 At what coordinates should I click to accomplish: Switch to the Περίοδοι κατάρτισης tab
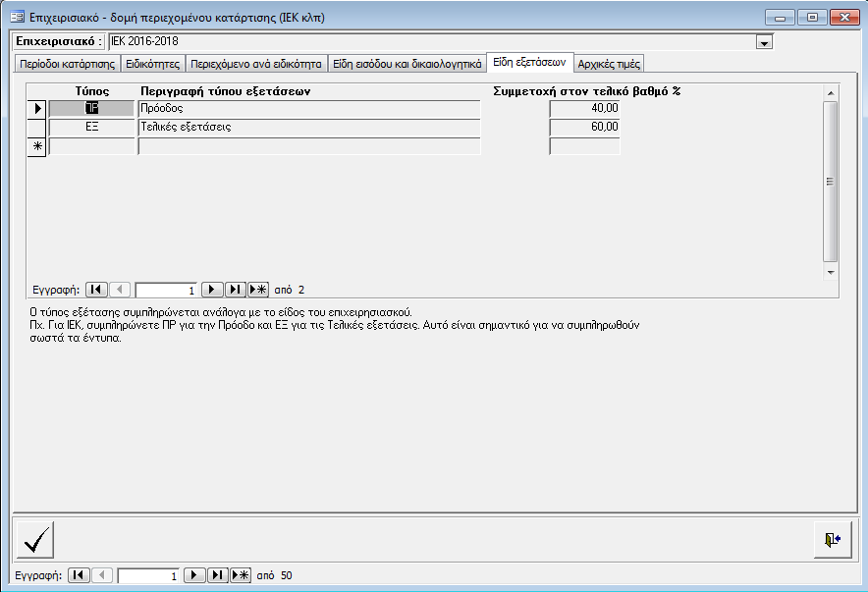point(68,64)
